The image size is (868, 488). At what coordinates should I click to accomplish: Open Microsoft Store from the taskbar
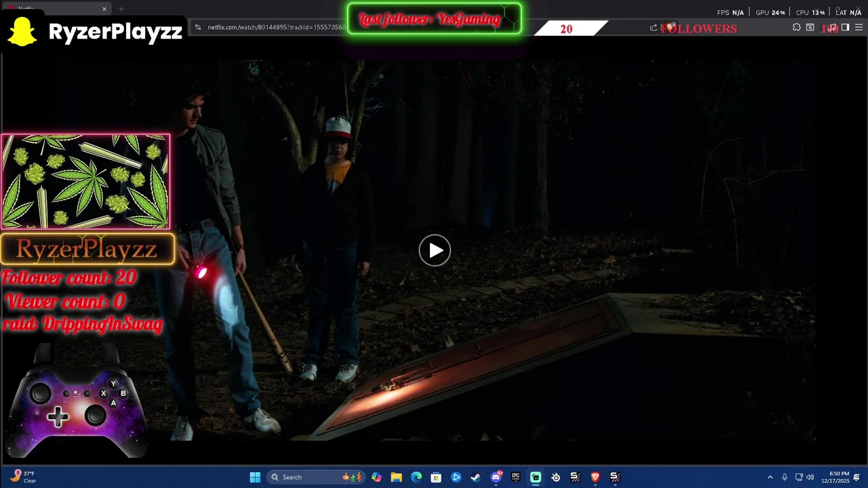[x=436, y=477]
